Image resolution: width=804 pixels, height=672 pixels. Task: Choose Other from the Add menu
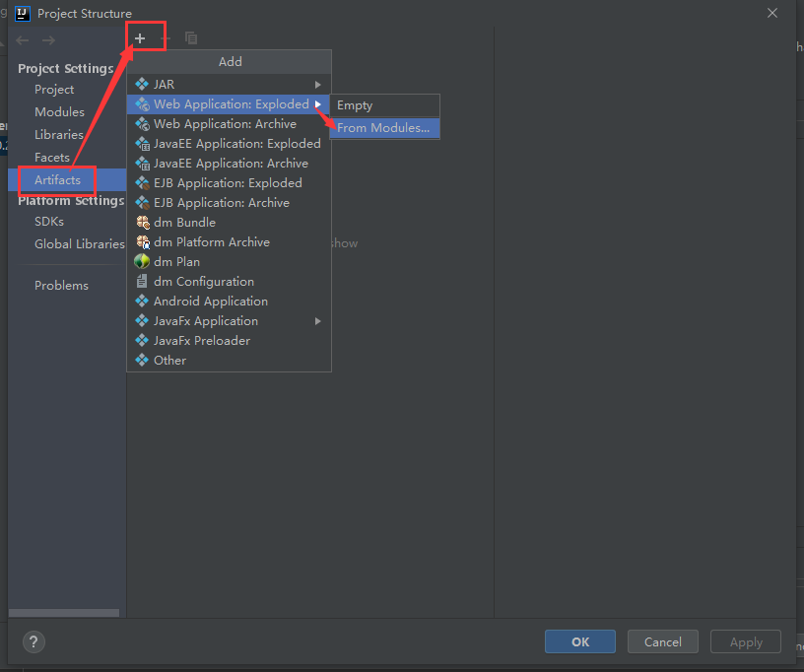tap(229, 361)
